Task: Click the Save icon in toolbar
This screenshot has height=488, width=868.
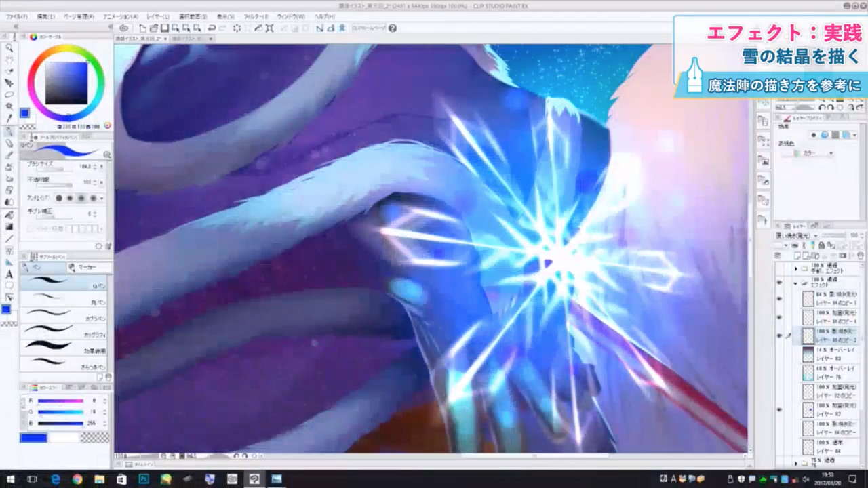Action: coord(165,28)
